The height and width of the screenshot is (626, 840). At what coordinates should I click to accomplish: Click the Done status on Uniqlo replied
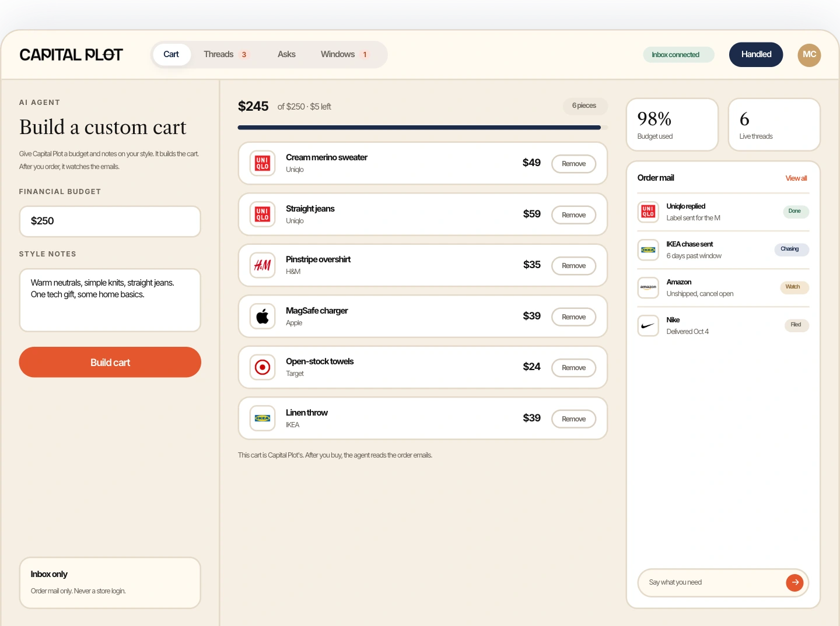pyautogui.click(x=796, y=212)
